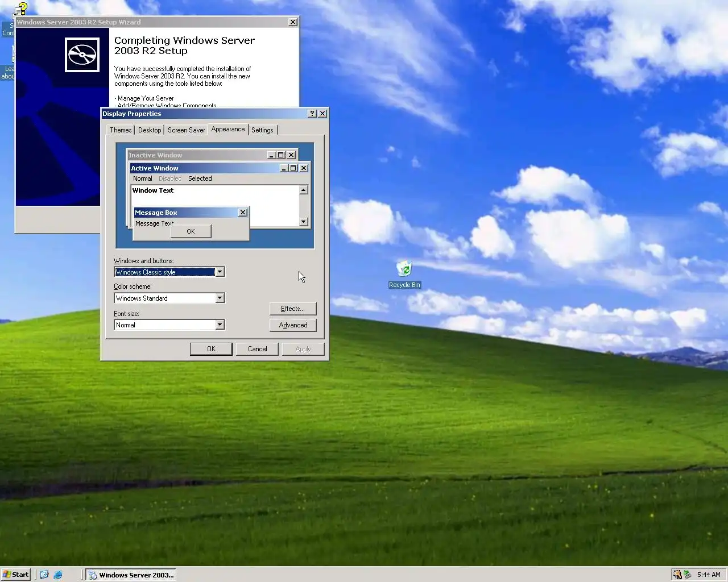The height and width of the screenshot is (582, 728).
Task: Click the Apply button
Action: tap(303, 349)
